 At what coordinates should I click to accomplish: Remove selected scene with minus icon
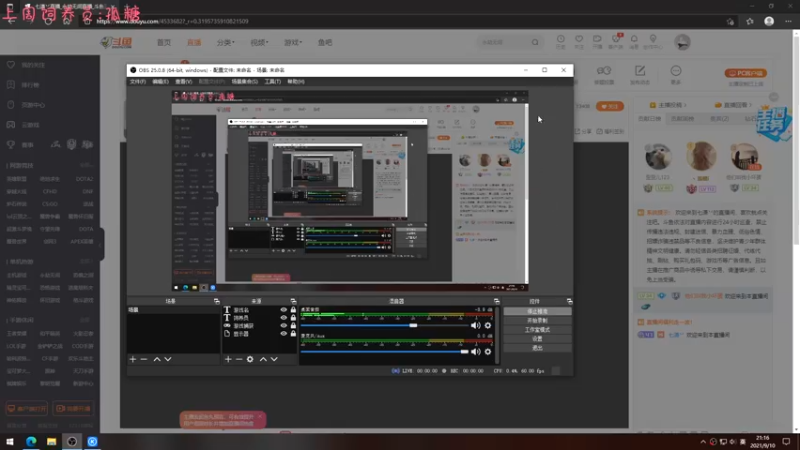pos(144,359)
